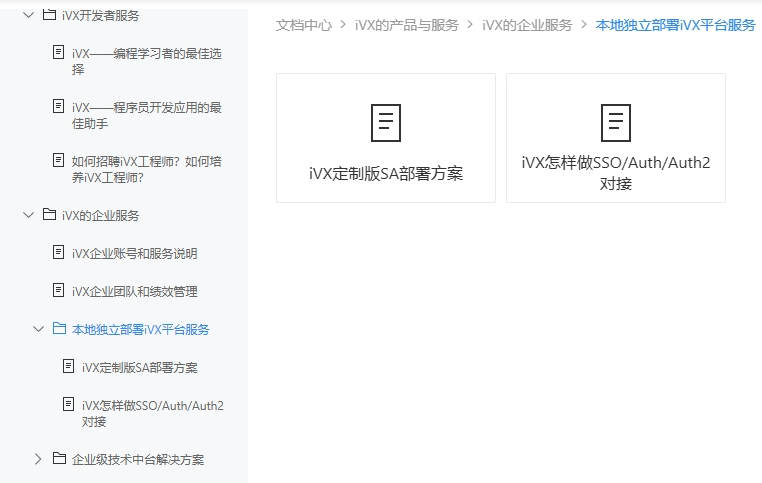Click folder icon beside iVX开发者服务

49,15
